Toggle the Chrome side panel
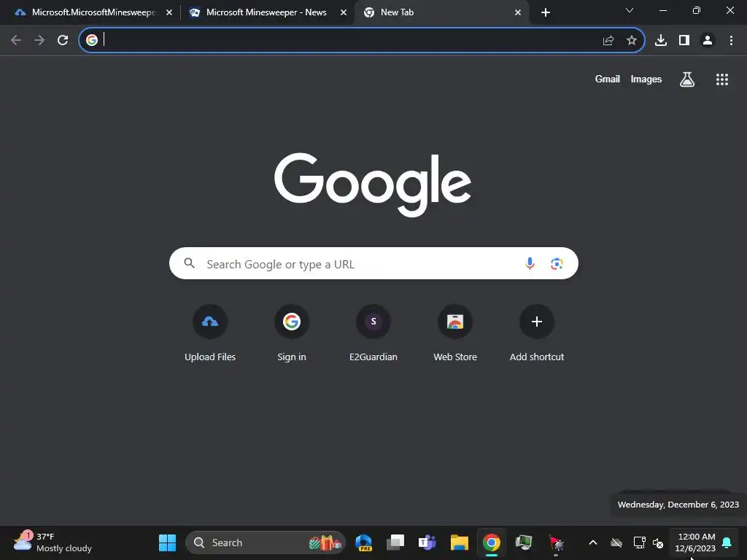Image resolution: width=747 pixels, height=560 pixels. [x=684, y=41]
